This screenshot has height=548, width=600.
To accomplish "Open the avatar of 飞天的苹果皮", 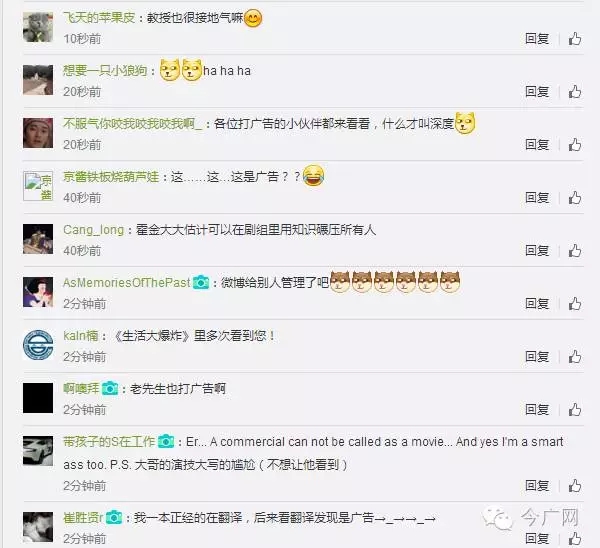I will tap(38, 27).
